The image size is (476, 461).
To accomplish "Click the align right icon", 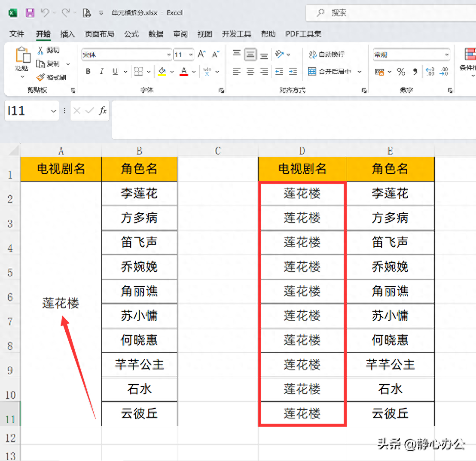I will click(264, 72).
